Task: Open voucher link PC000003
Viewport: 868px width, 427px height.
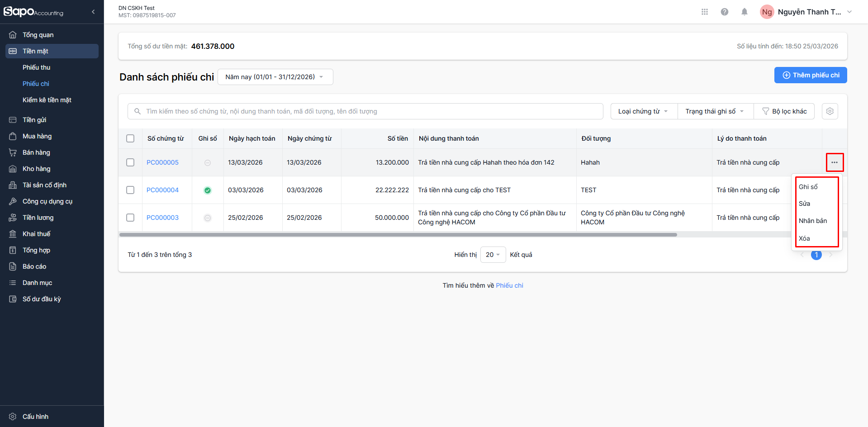Action: coord(162,218)
